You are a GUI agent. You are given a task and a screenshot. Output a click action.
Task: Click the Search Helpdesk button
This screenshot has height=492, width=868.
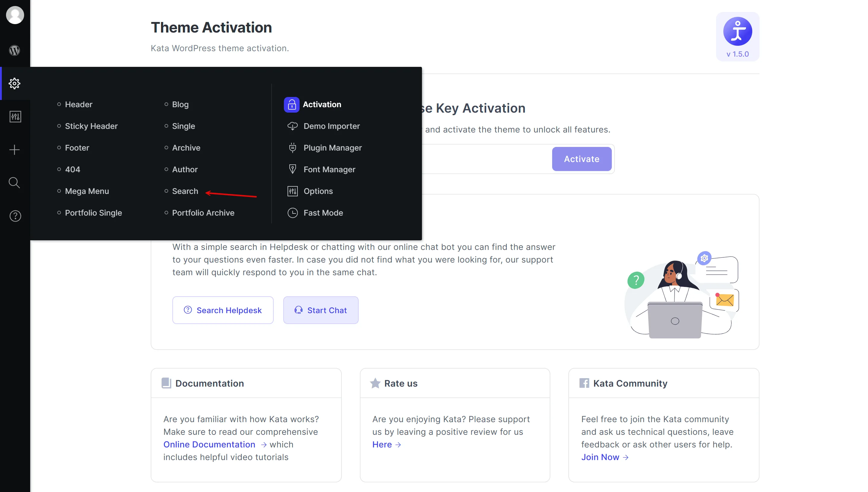(x=223, y=310)
